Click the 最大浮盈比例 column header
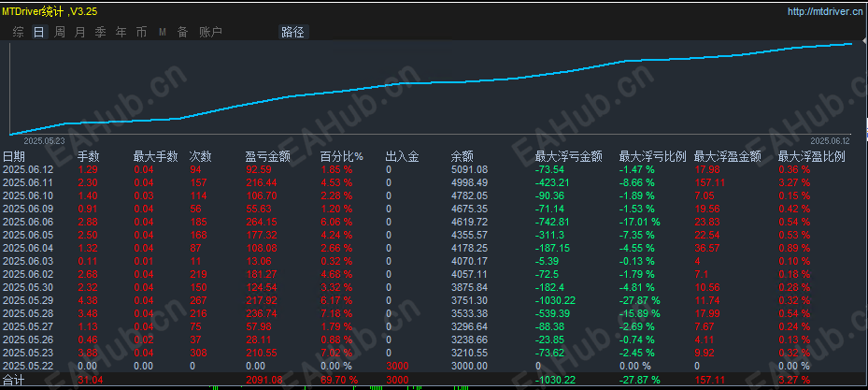Viewport: 868px width, 390px height. click(x=812, y=157)
